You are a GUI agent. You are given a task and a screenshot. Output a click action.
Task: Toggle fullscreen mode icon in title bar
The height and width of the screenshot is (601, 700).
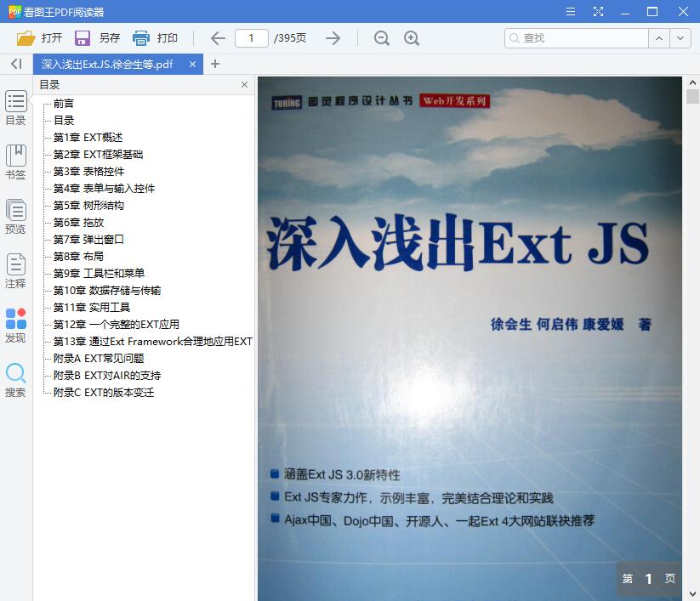[x=598, y=12]
